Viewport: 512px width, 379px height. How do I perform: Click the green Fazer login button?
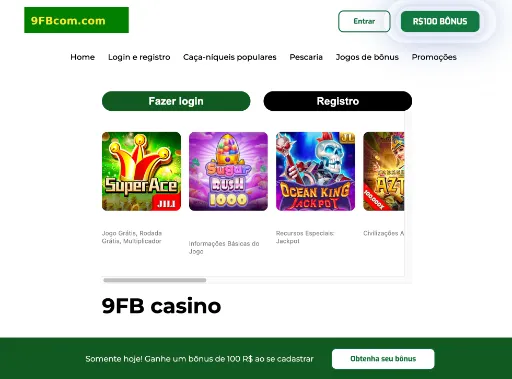(x=176, y=101)
